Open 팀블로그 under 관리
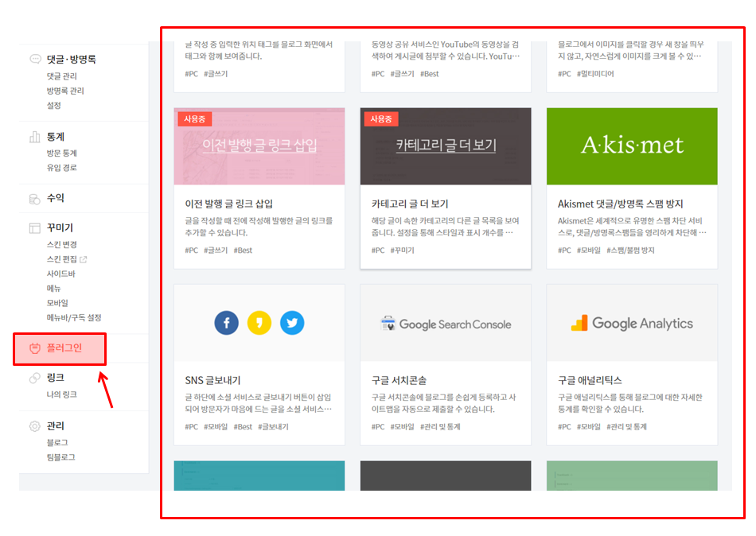The height and width of the screenshot is (536, 756). click(60, 457)
